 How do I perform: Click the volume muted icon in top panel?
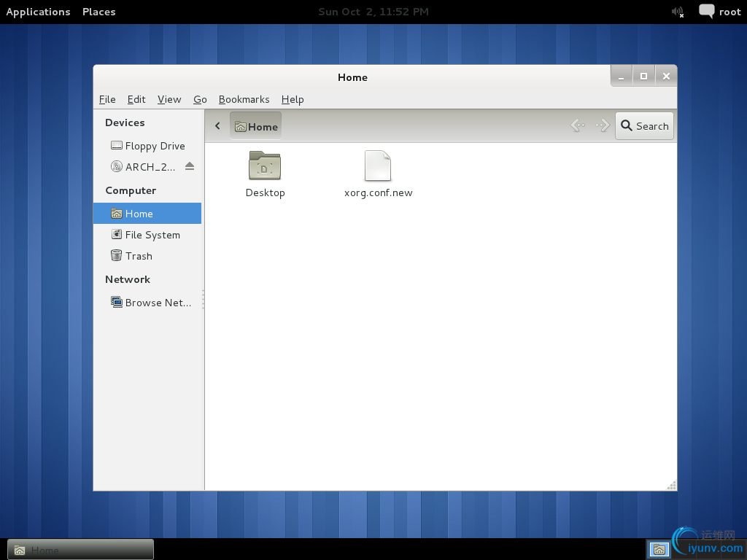click(678, 12)
